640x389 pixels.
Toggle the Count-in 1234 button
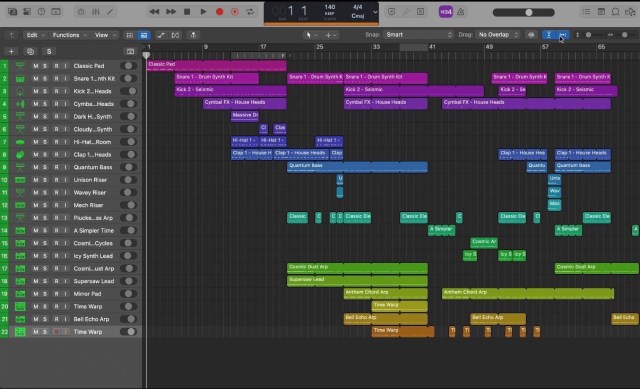pyautogui.click(x=445, y=12)
